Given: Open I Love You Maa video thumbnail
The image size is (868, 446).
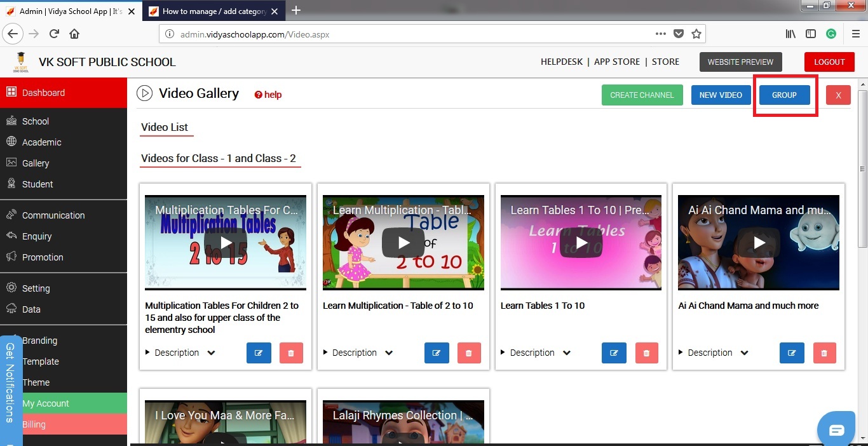Looking at the screenshot, I should pos(226,421).
